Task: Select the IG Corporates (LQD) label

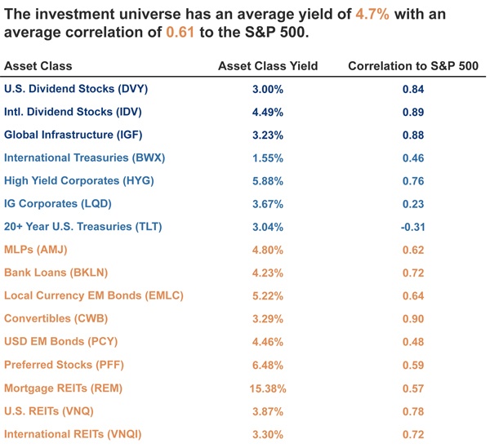Action: (x=58, y=203)
